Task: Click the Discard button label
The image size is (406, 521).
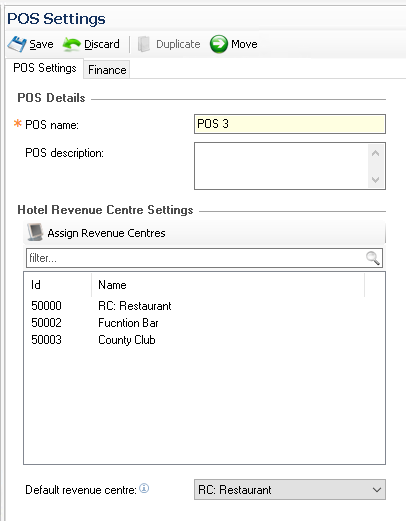Action: click(x=102, y=44)
